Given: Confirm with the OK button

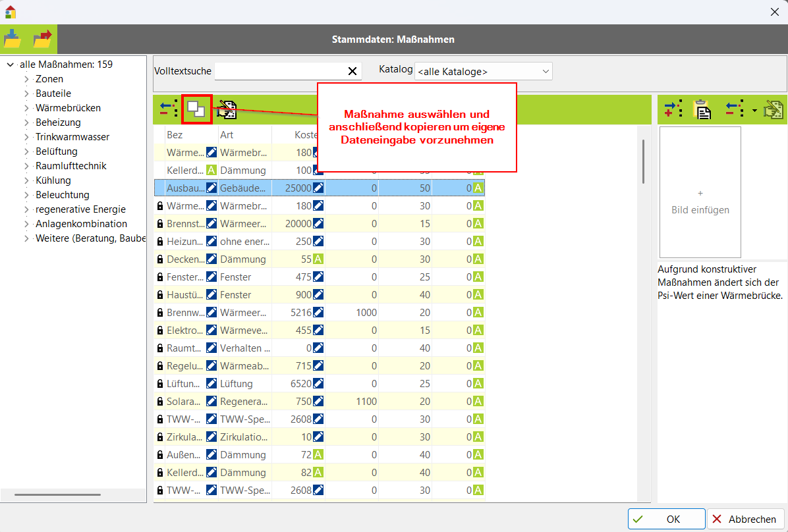Looking at the screenshot, I should point(666,519).
